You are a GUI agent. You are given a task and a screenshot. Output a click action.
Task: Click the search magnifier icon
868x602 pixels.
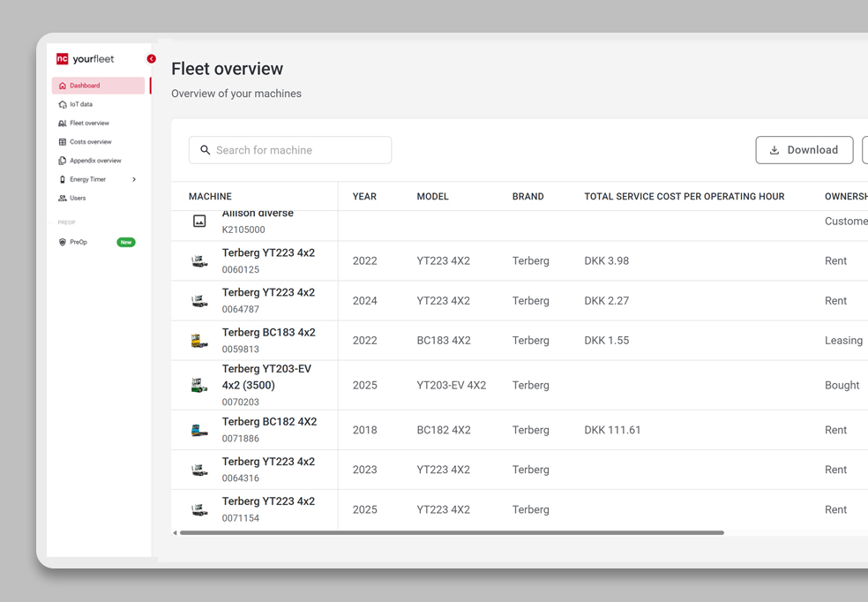[205, 150]
